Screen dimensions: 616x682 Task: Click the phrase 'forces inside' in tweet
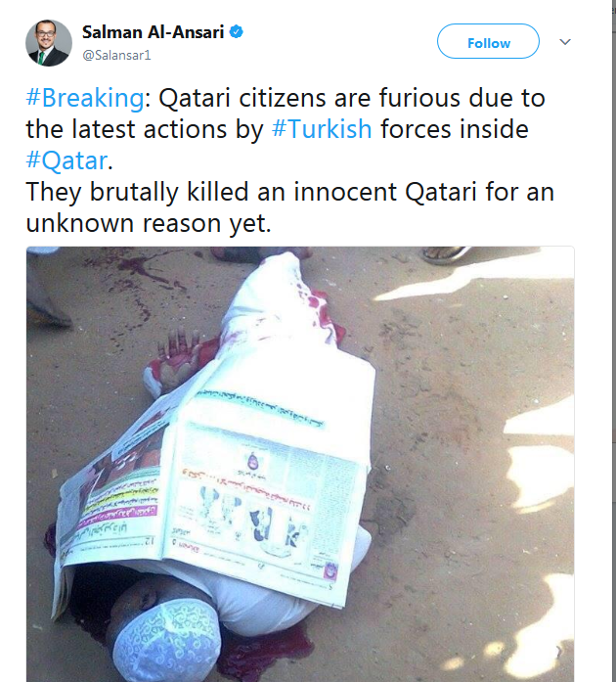(x=455, y=129)
